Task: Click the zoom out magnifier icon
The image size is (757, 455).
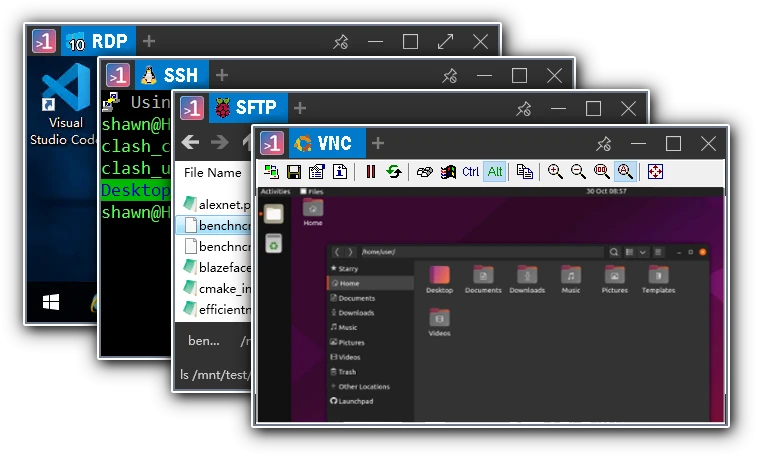Action: click(x=578, y=171)
